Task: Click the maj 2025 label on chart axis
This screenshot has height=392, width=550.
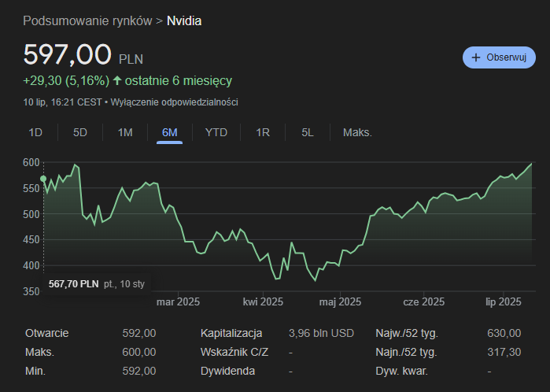Action: (x=339, y=301)
